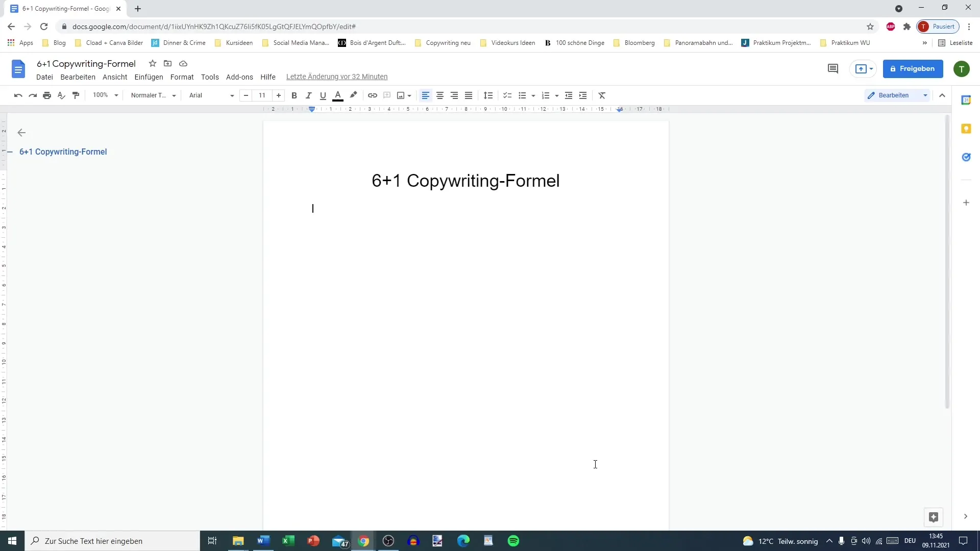Screen dimensions: 980x551
Task: Toggle the undo icon
Action: 18,95
